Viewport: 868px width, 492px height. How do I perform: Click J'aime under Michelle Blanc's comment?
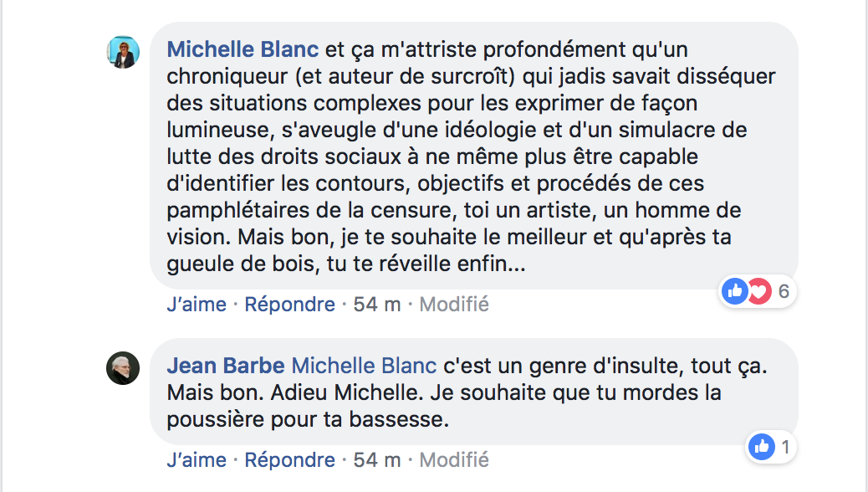point(197,305)
